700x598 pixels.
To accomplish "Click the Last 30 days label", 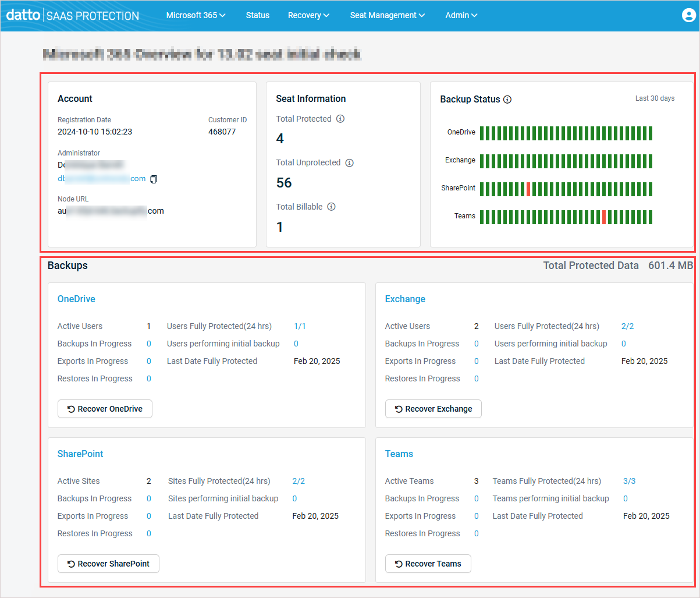I will click(655, 98).
